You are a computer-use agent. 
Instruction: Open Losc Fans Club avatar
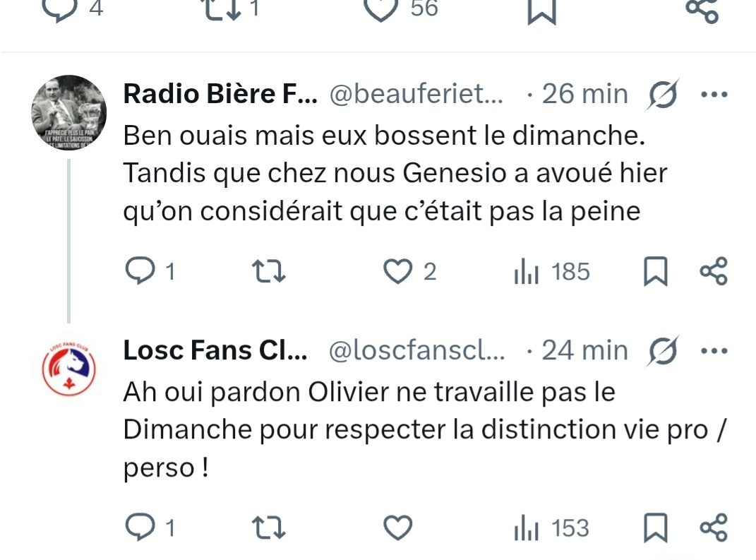pyautogui.click(x=68, y=369)
